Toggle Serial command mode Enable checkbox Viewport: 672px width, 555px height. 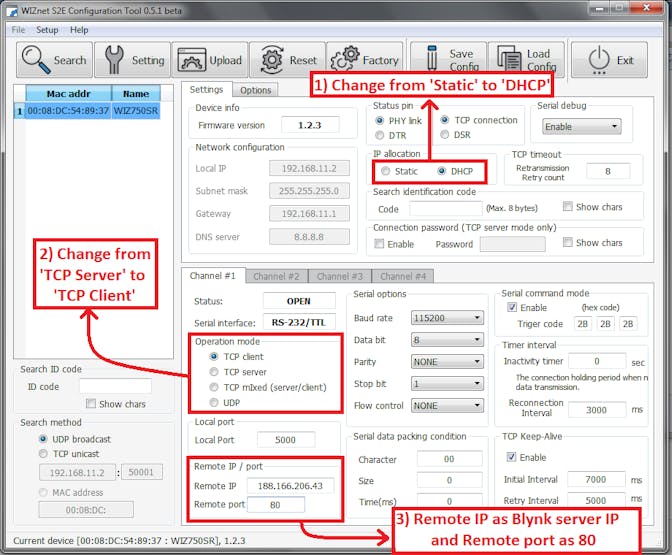pyautogui.click(x=512, y=307)
